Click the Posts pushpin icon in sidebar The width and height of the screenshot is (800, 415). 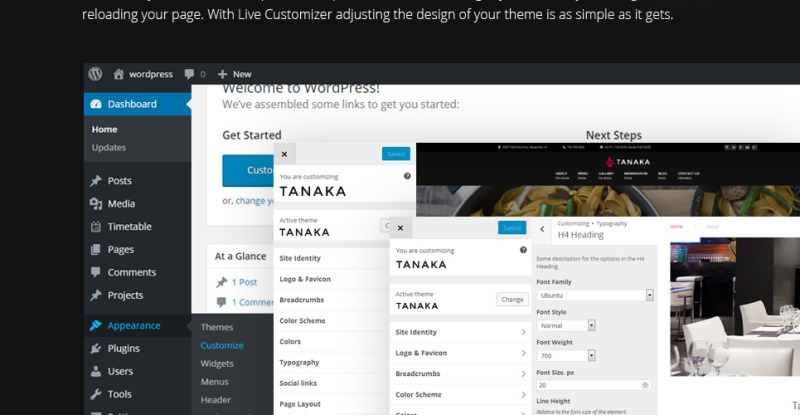[96, 181]
